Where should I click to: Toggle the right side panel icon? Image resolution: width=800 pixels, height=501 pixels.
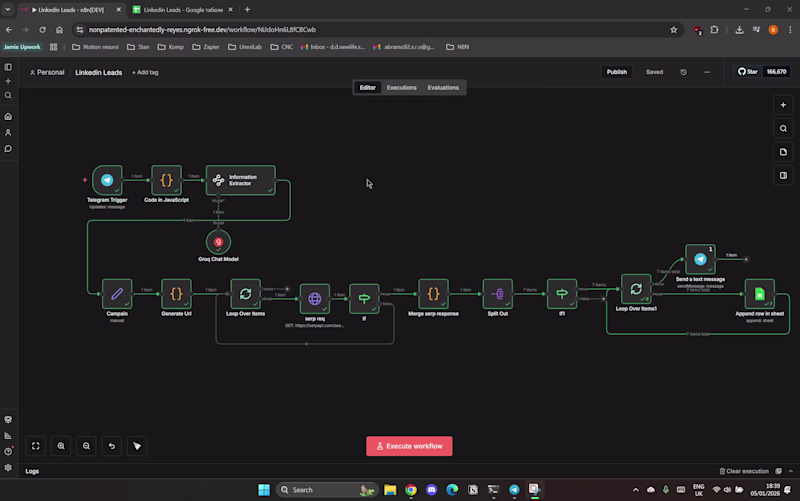tap(783, 176)
